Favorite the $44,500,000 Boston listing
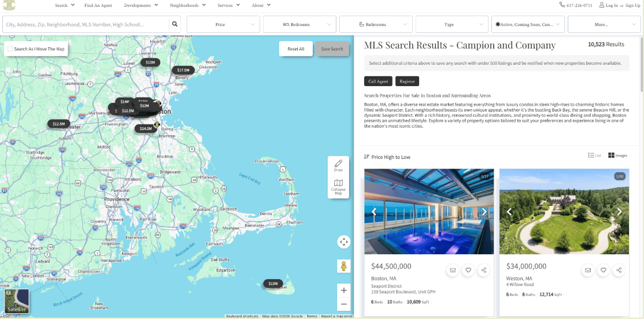644x319 pixels. [468, 270]
